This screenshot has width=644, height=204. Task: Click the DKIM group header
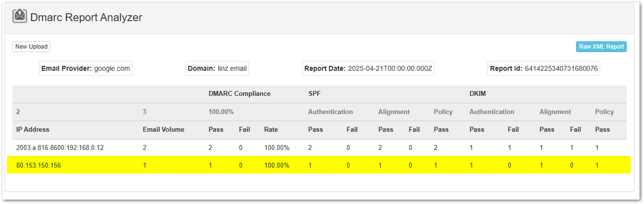click(477, 94)
